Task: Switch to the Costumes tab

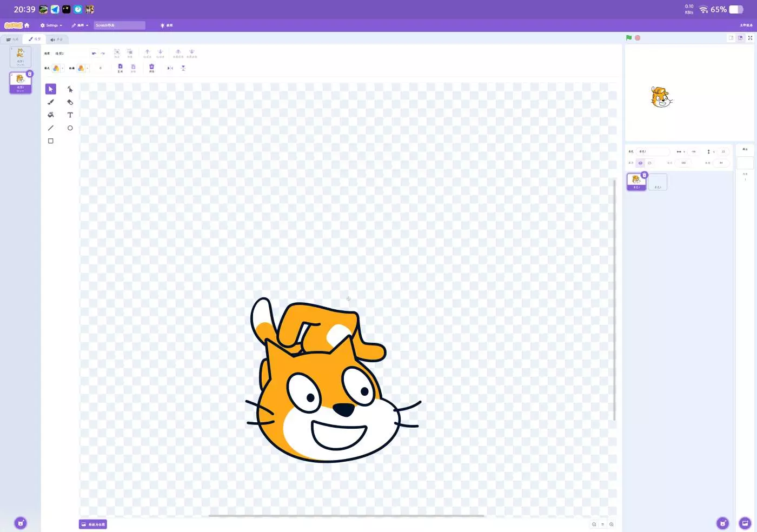Action: [35, 39]
